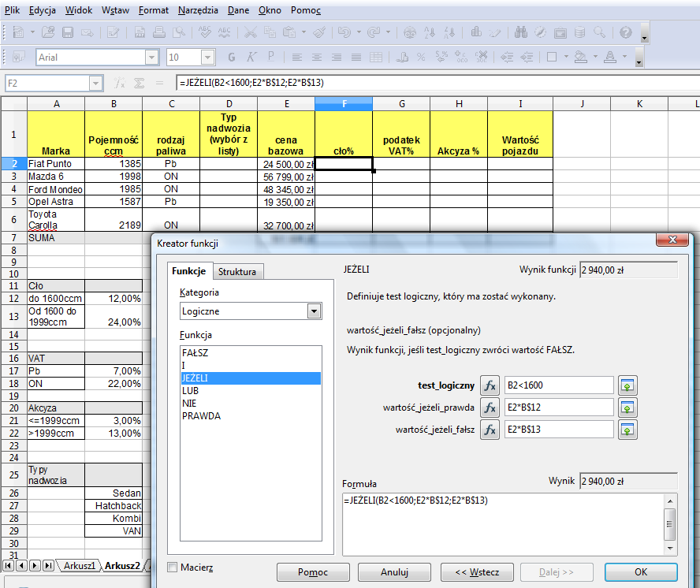Click the Help question mark icon
The height and width of the screenshot is (588, 700).
[x=626, y=32]
